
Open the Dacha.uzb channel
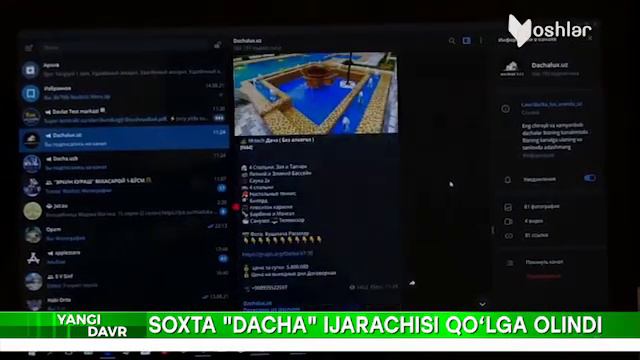coord(124,163)
